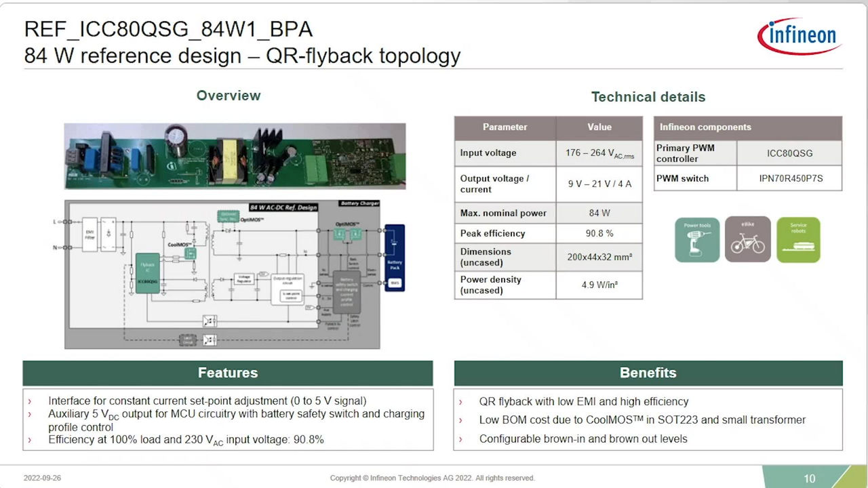
Task: Select the Low BOM cost benefit bullet
Action: pos(642,420)
